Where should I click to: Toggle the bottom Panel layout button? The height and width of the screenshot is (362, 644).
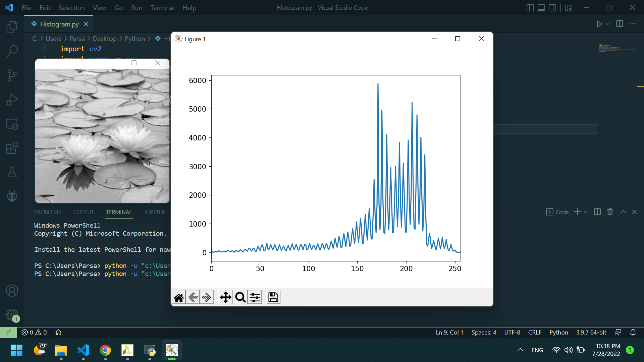pyautogui.click(x=541, y=8)
